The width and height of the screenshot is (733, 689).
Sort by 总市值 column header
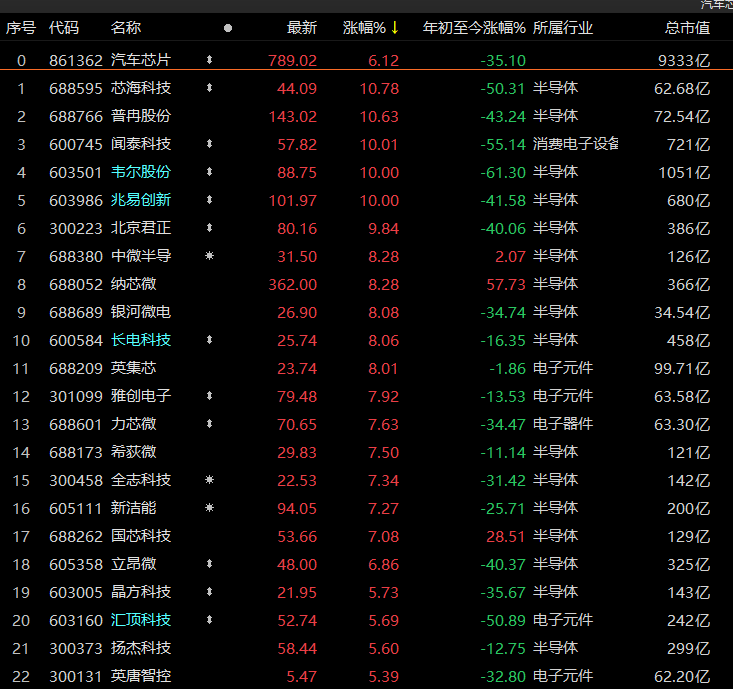pyautogui.click(x=687, y=28)
